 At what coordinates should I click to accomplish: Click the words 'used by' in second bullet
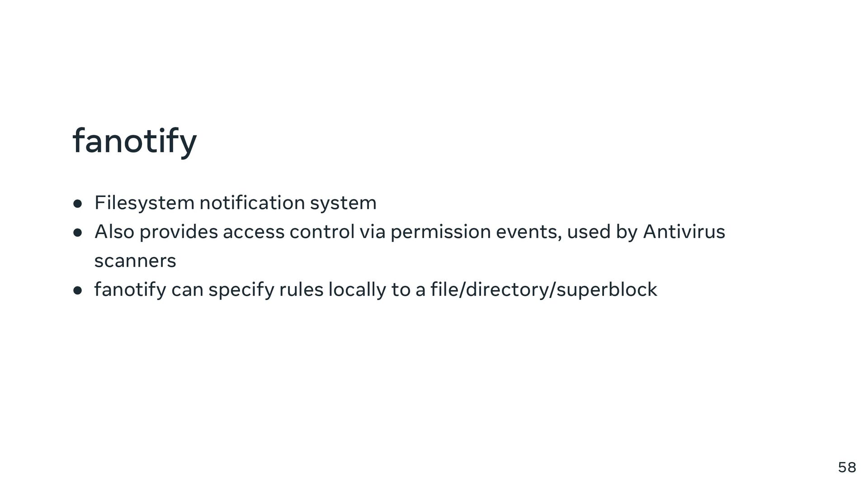tap(602, 232)
